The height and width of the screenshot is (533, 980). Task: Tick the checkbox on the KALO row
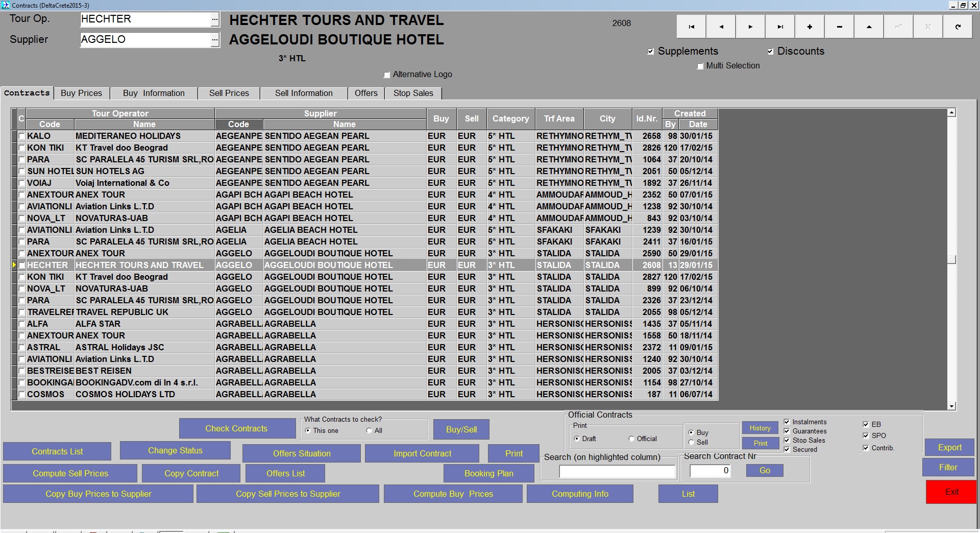22,136
